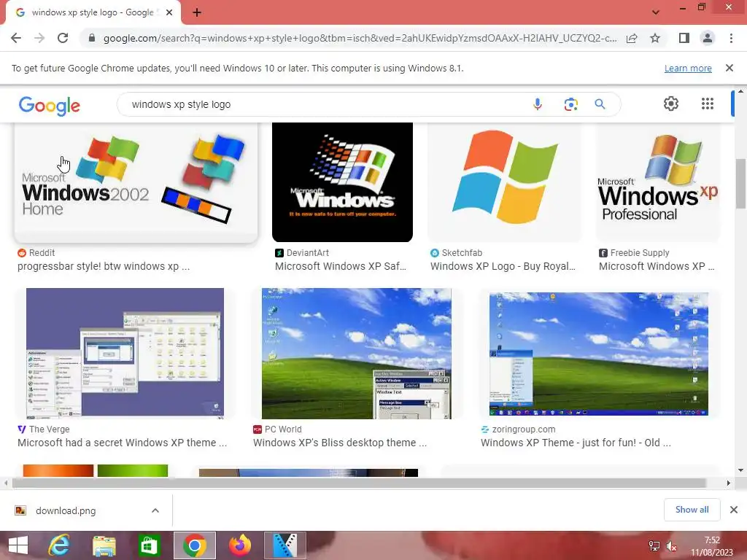Close the downloads bar

point(734,510)
